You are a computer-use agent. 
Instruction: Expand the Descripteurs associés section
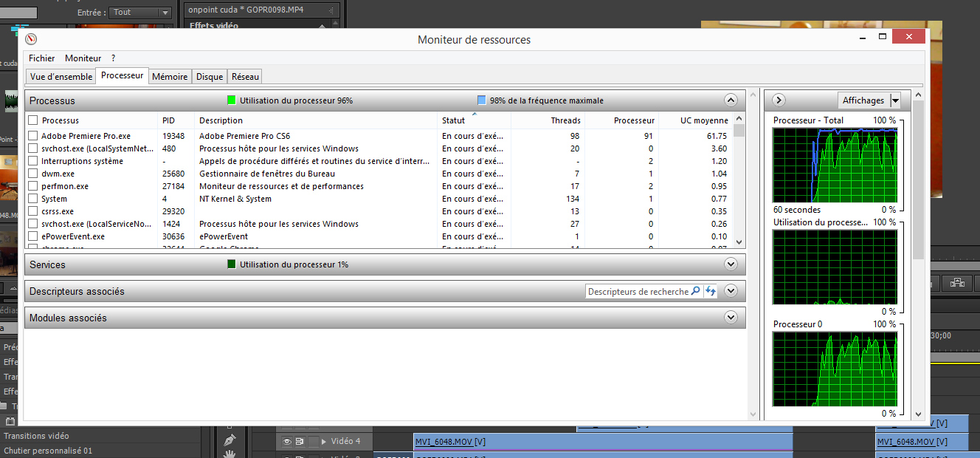(731, 291)
